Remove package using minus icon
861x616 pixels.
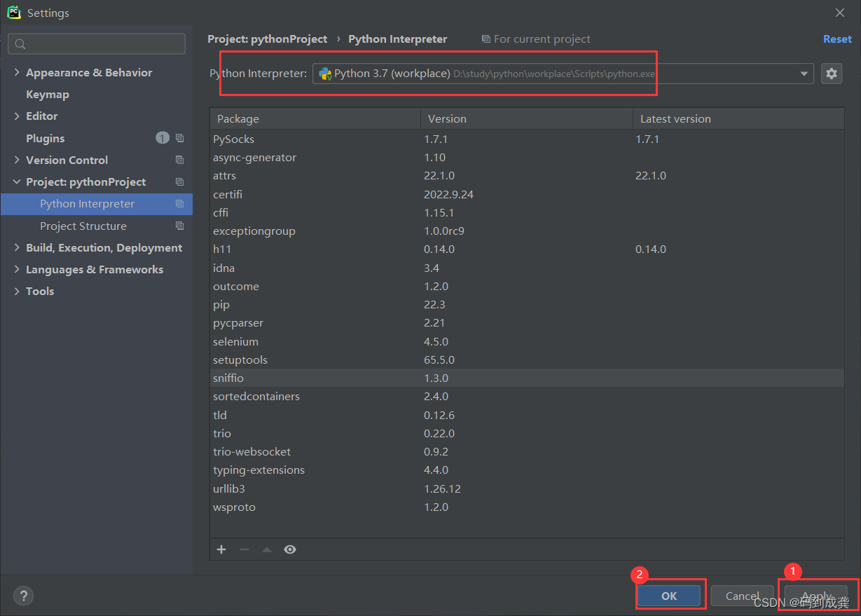(244, 549)
